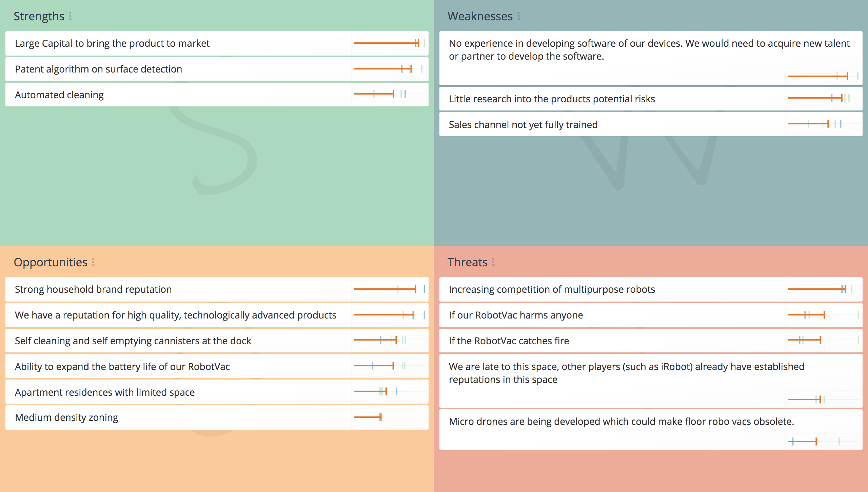Click the Strengths quadrant heading
The height and width of the screenshot is (492, 868).
(39, 16)
